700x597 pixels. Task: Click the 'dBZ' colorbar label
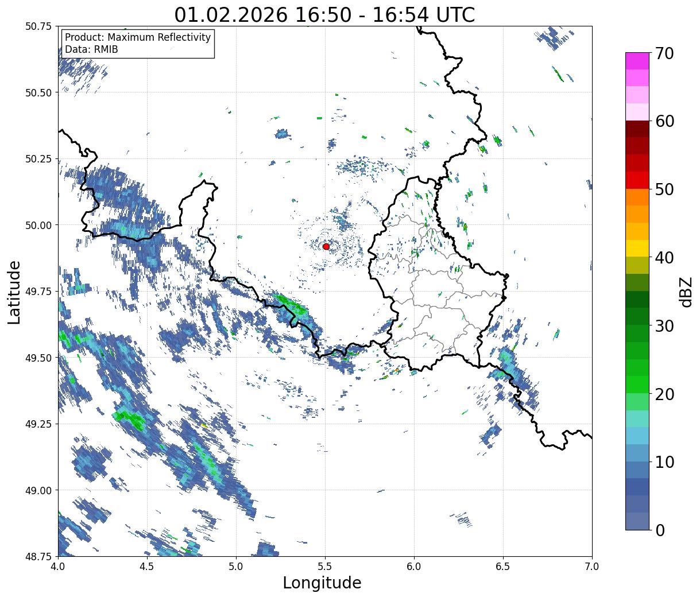pos(686,292)
